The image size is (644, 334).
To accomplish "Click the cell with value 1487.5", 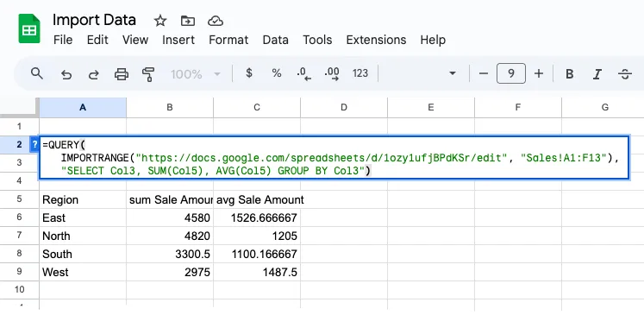I will coord(257,272).
